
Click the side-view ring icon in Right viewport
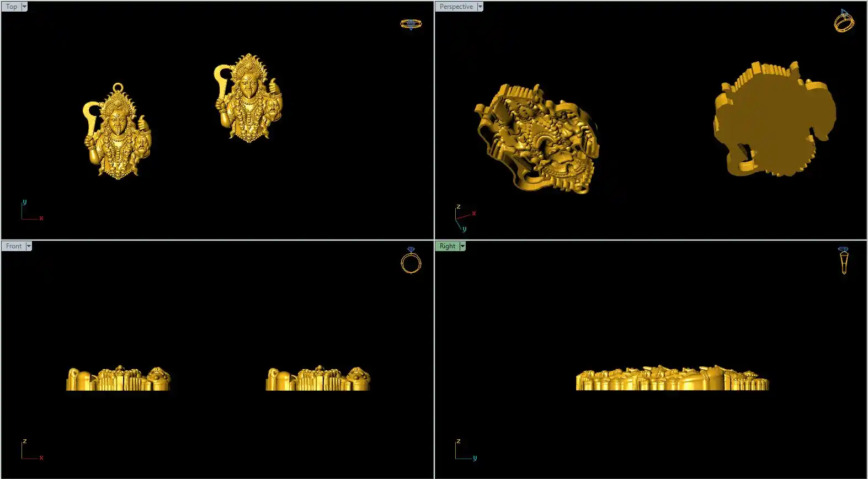click(844, 260)
